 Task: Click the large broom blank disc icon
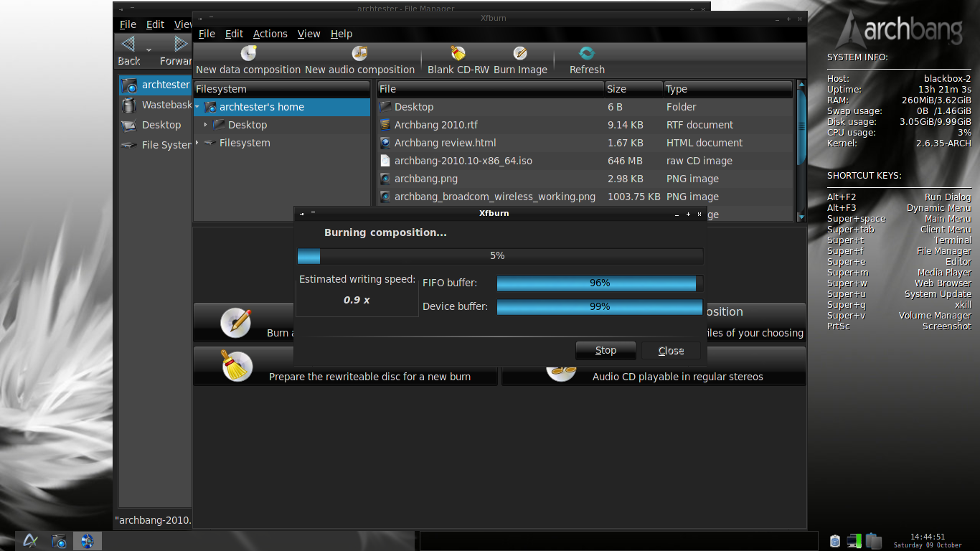point(236,366)
